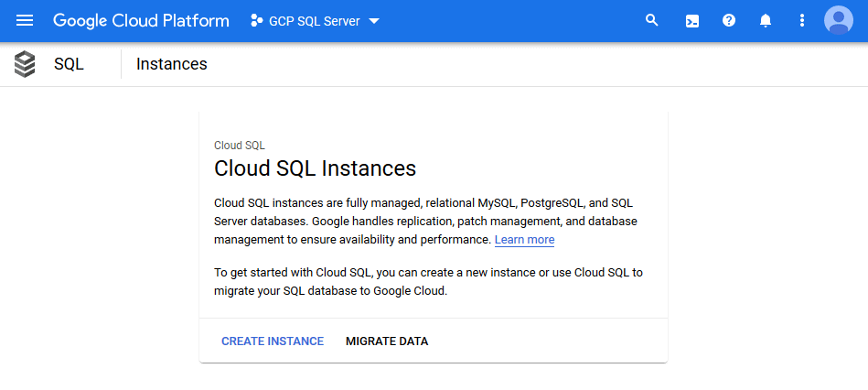This screenshot has width=868, height=390.
Task: Select the SQL product label
Action: click(69, 64)
